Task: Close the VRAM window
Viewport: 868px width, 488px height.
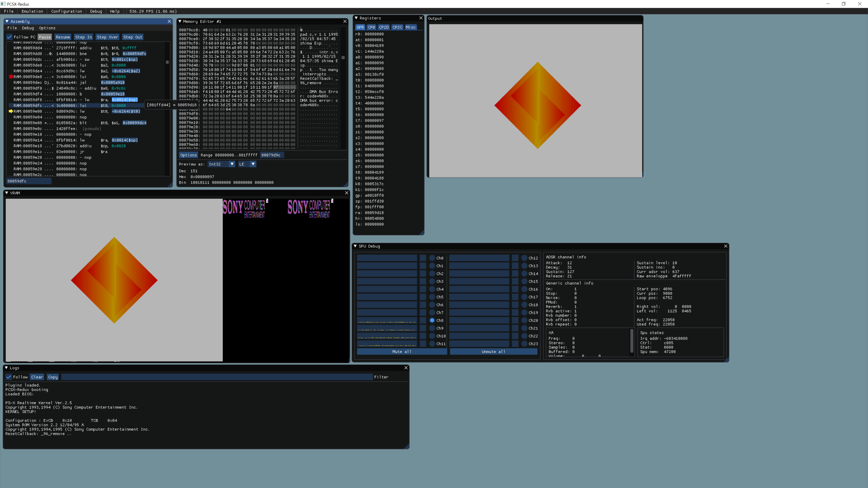Action: point(346,193)
